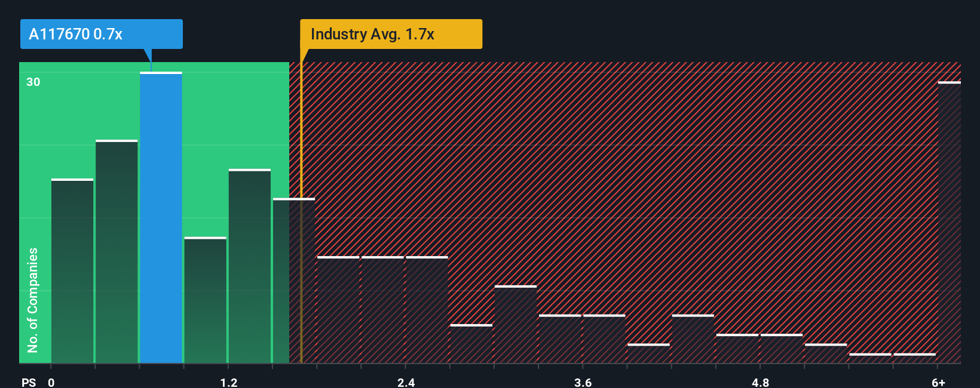Screen dimensions: 980x388
Task: Click the 'PS' axis label
Action: coord(29,382)
